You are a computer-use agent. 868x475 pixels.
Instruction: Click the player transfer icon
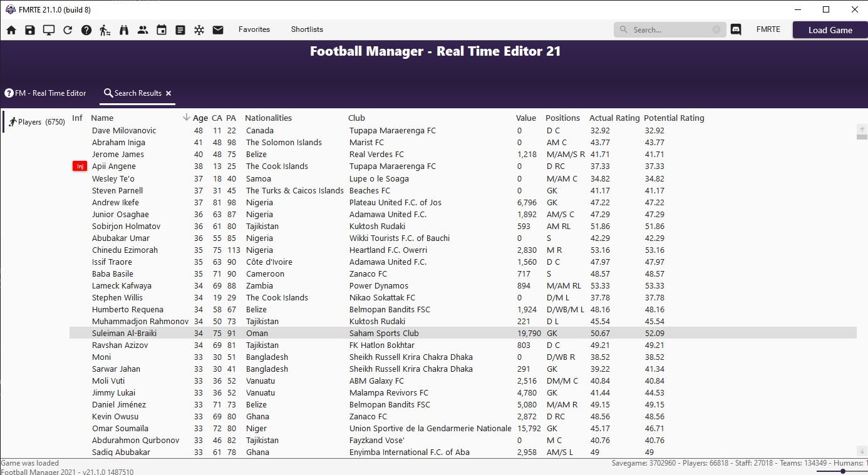pyautogui.click(x=105, y=30)
